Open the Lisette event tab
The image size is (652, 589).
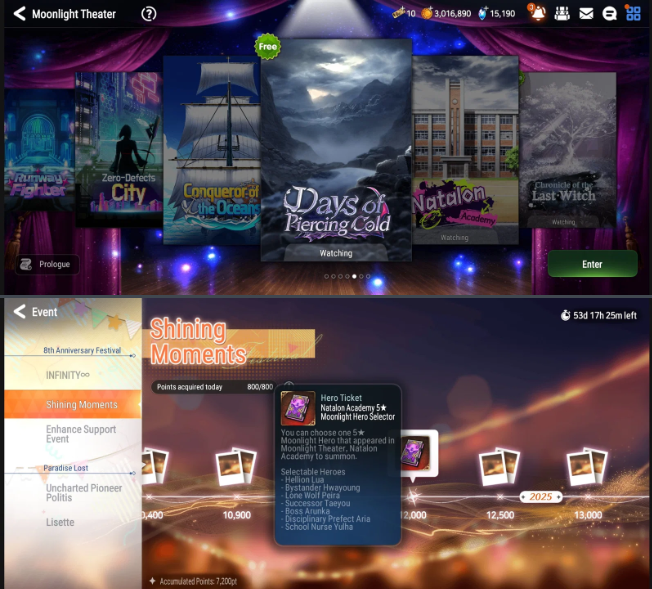73,522
